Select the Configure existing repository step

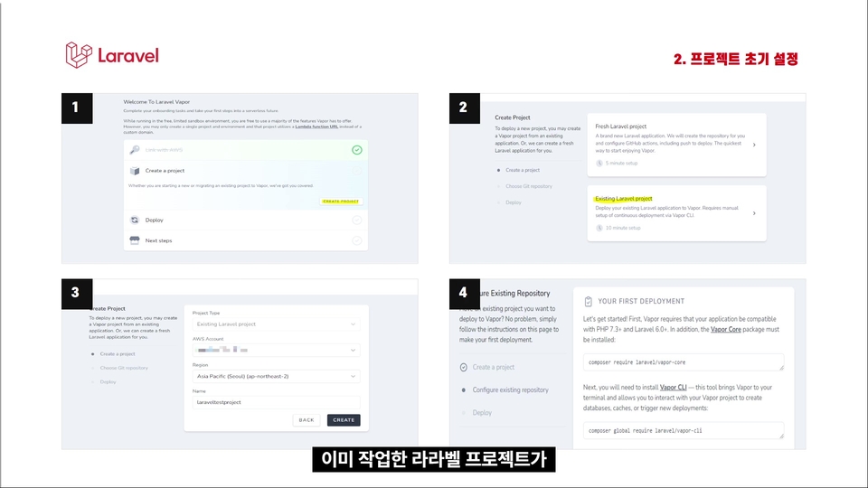click(x=510, y=390)
